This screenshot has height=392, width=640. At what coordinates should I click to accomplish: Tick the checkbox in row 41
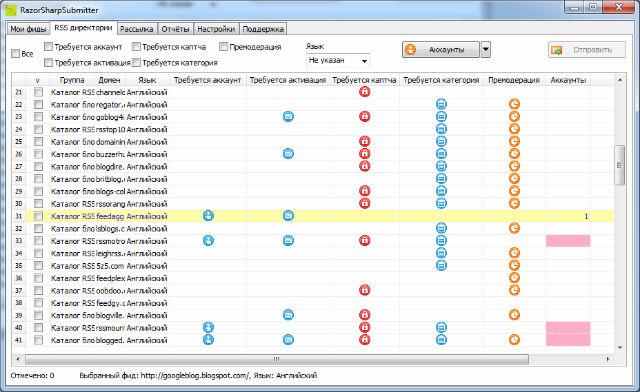tap(38, 340)
